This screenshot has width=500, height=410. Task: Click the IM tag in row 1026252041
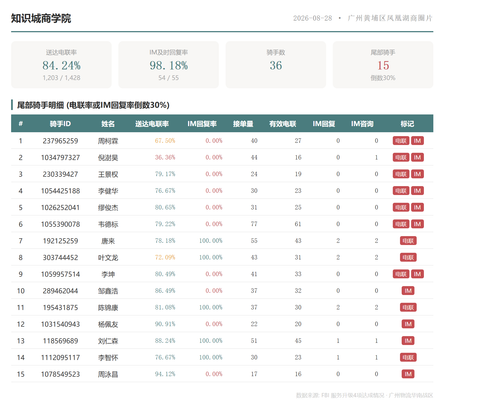417,207
